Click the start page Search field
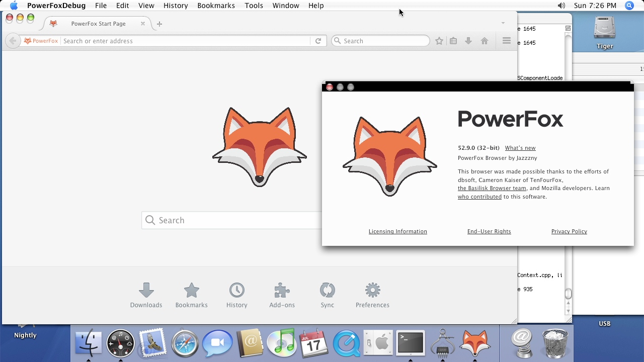Screen dimensions: 644x362 click(x=232, y=220)
